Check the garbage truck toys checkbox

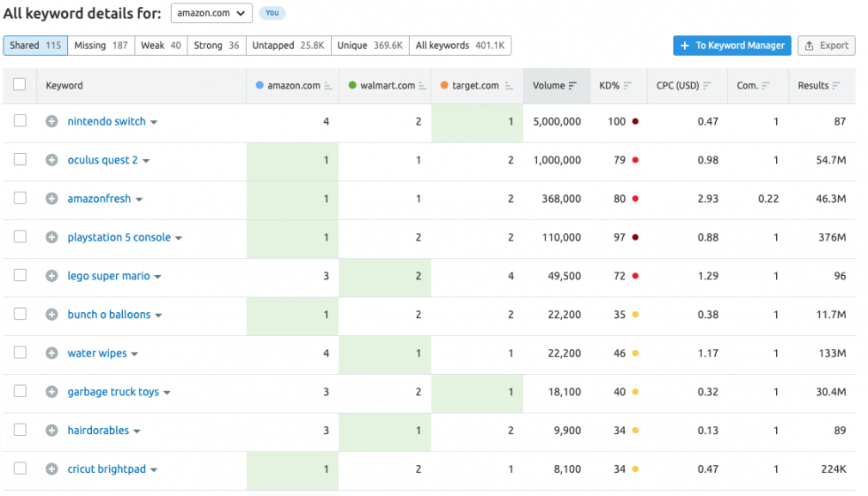tap(20, 391)
